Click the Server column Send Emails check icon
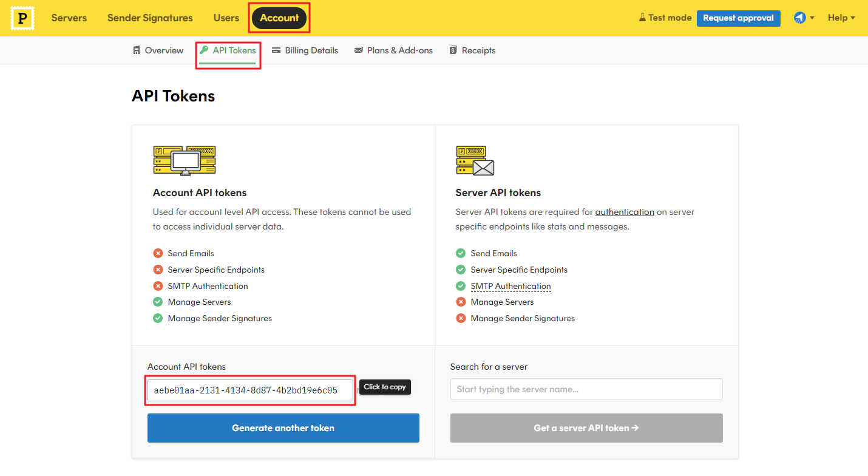The width and height of the screenshot is (868, 476). (461, 253)
